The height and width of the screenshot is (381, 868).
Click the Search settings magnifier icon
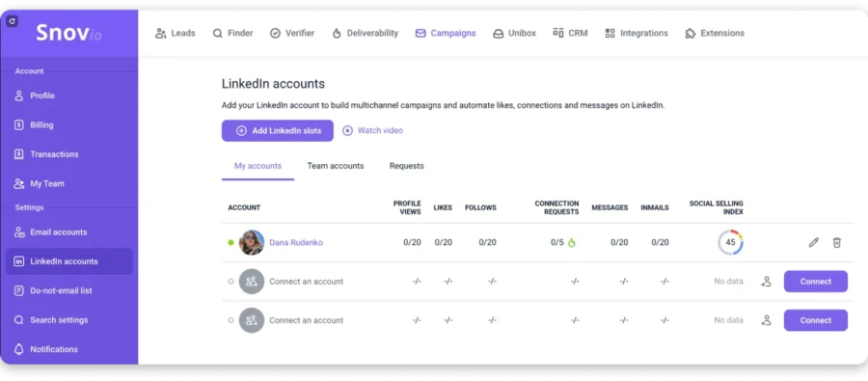[x=19, y=320]
